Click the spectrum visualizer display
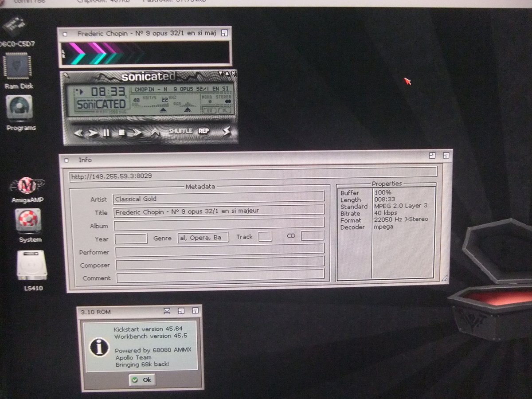 (145, 53)
